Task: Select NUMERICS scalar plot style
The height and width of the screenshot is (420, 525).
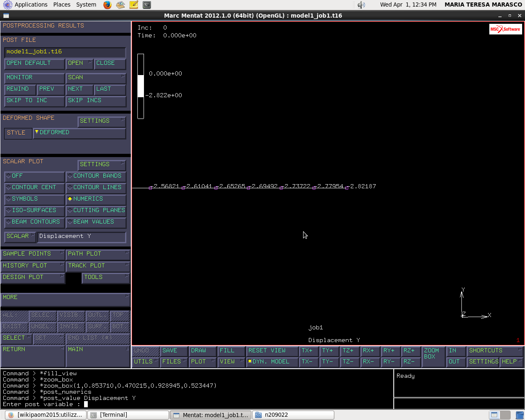Action: pyautogui.click(x=96, y=199)
